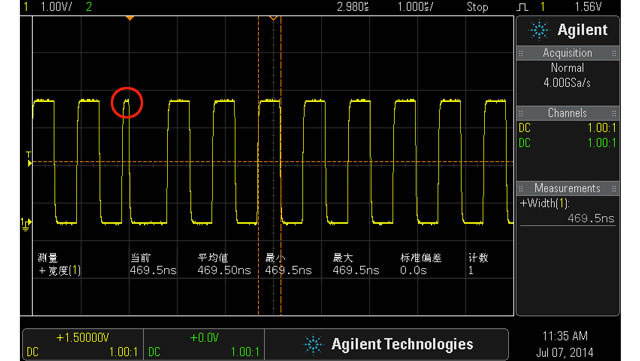Select the yellow channel 1 number at top left
This screenshot has width=640, height=361.
[x=26, y=7]
